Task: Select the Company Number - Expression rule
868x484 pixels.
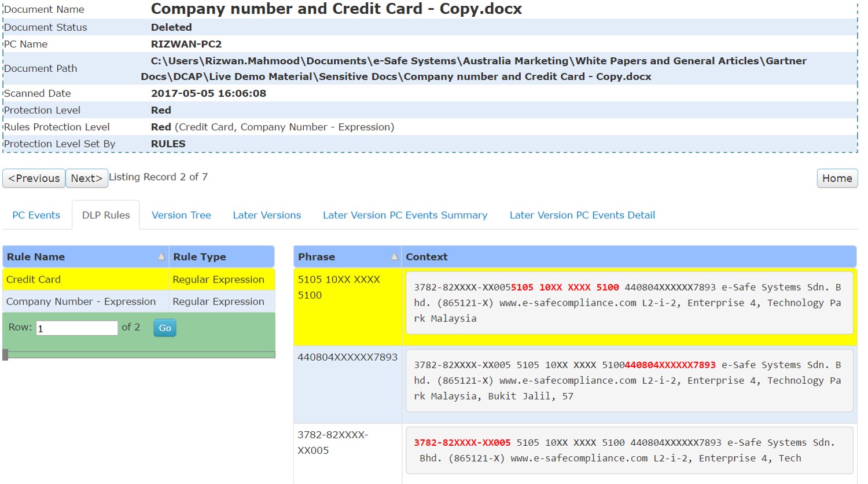Action: [81, 302]
